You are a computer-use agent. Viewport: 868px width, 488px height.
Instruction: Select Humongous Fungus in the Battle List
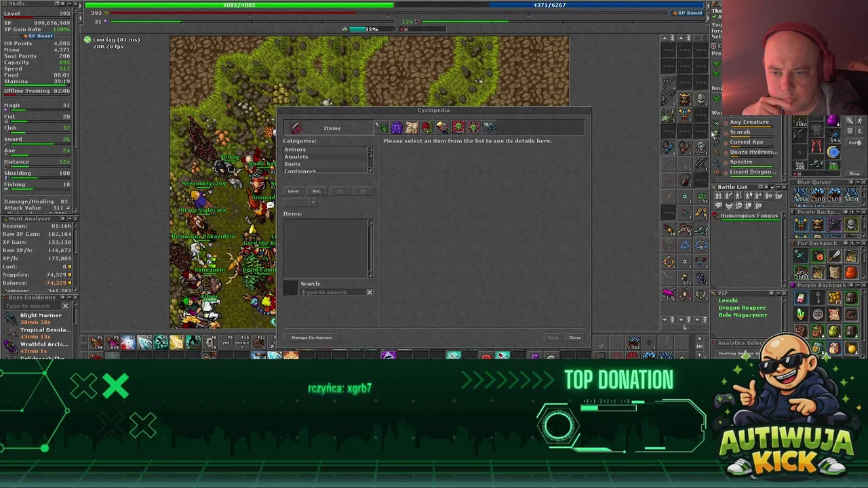(x=749, y=216)
